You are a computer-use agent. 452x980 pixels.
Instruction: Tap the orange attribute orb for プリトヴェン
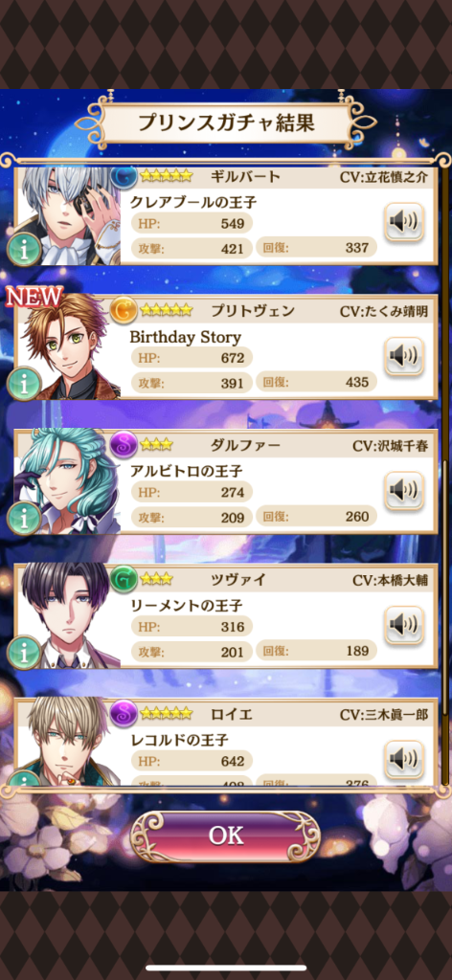click(x=124, y=309)
